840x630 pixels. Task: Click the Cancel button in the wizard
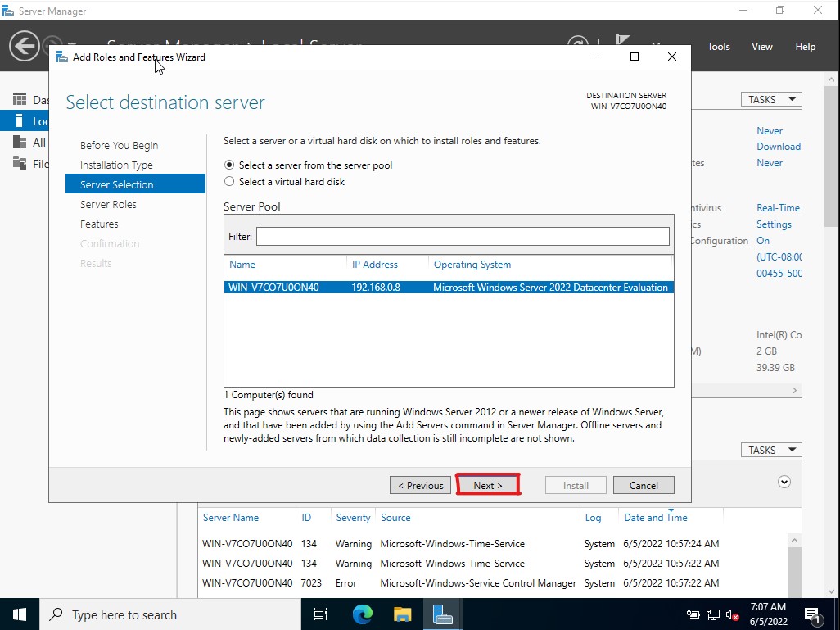pyautogui.click(x=644, y=485)
